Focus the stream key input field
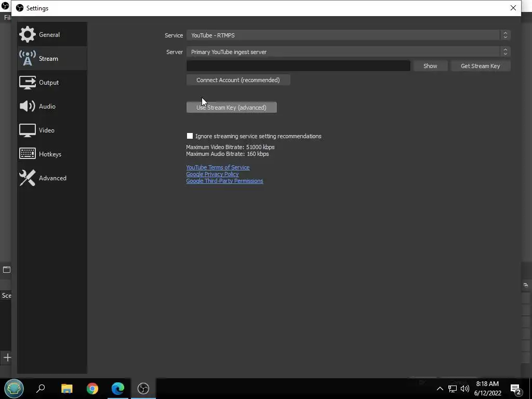This screenshot has width=532, height=399. [298, 66]
